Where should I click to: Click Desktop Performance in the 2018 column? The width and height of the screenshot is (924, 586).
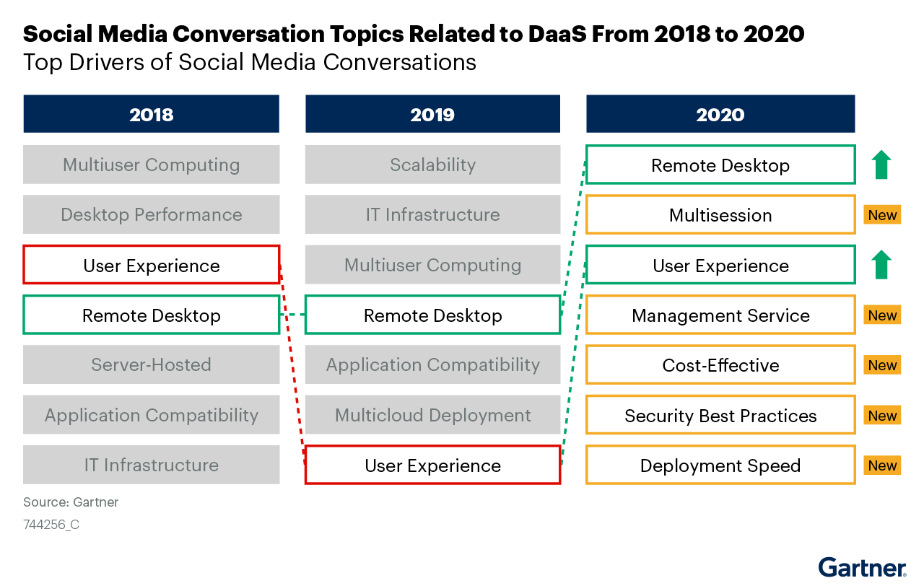[x=151, y=214]
